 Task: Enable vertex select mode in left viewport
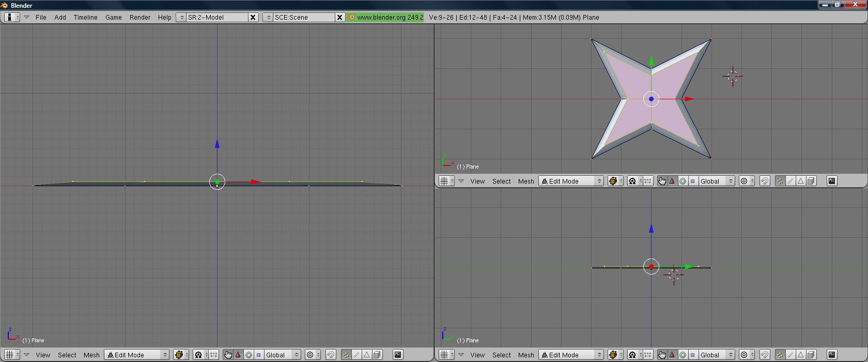point(346,355)
